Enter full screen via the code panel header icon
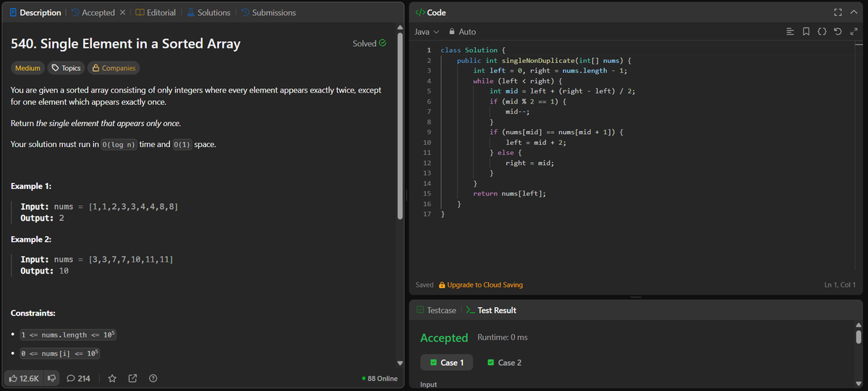The image size is (868, 391). [x=837, y=12]
